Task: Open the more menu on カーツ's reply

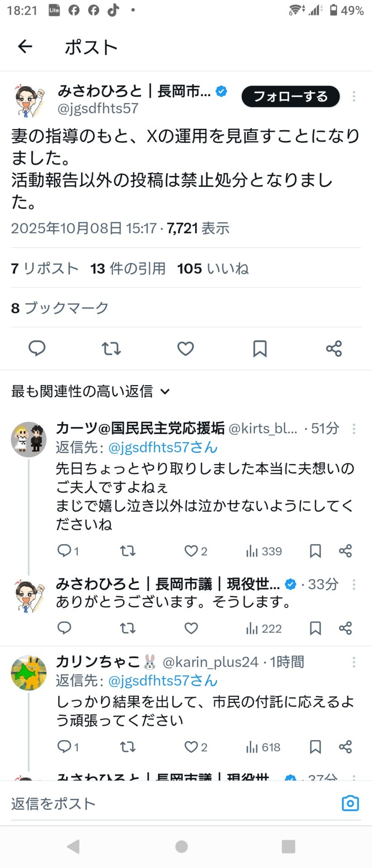Action: click(x=354, y=429)
